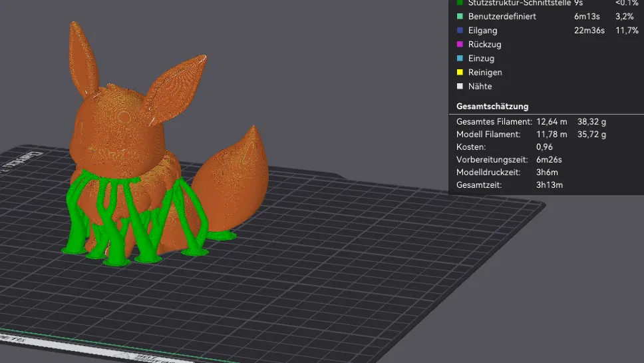Click the Benutzerdefiniert legend color swatch

460,17
